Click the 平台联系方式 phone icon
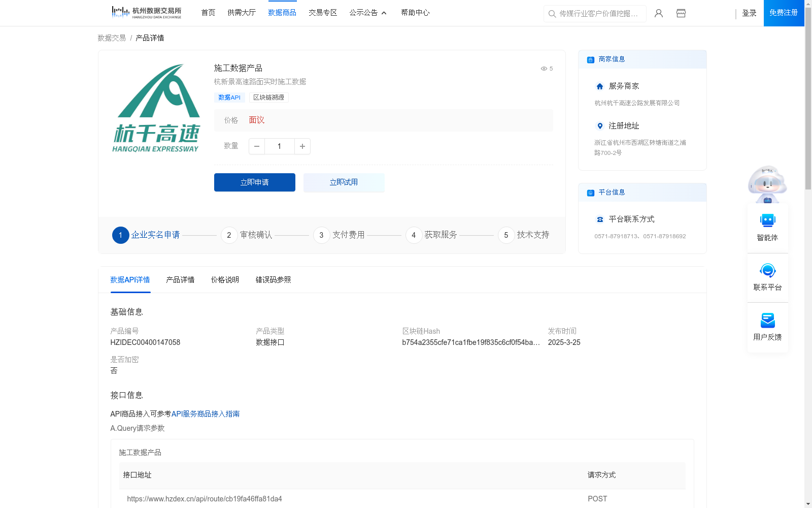 coord(600,219)
